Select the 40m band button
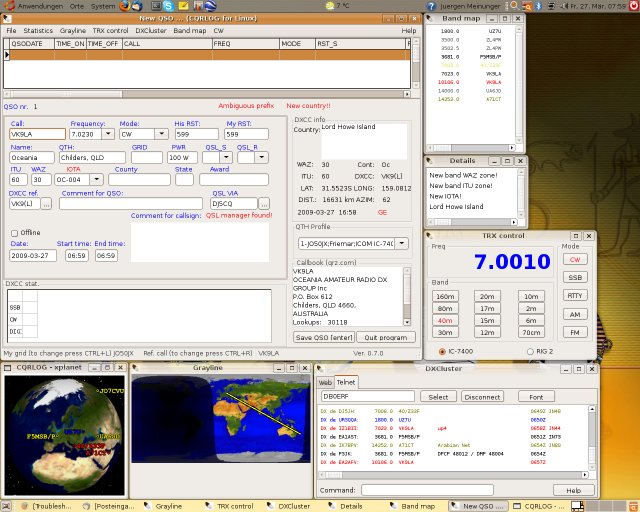640x512 pixels. [x=445, y=321]
